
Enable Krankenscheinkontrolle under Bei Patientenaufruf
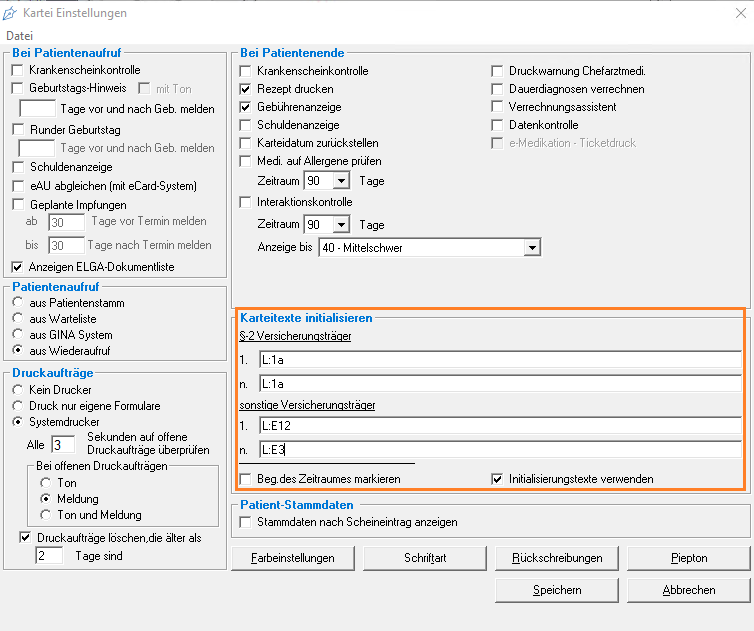(17, 71)
